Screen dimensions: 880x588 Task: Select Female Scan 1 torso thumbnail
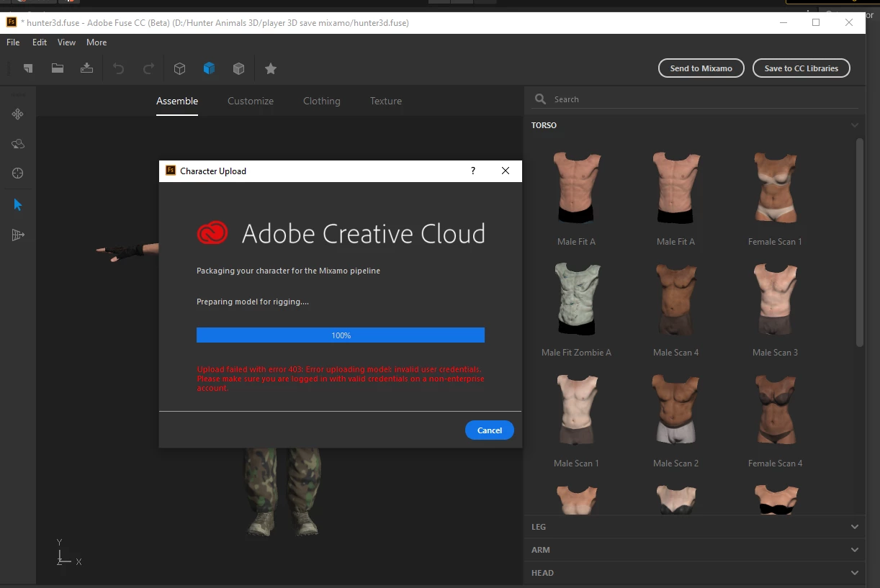775,188
